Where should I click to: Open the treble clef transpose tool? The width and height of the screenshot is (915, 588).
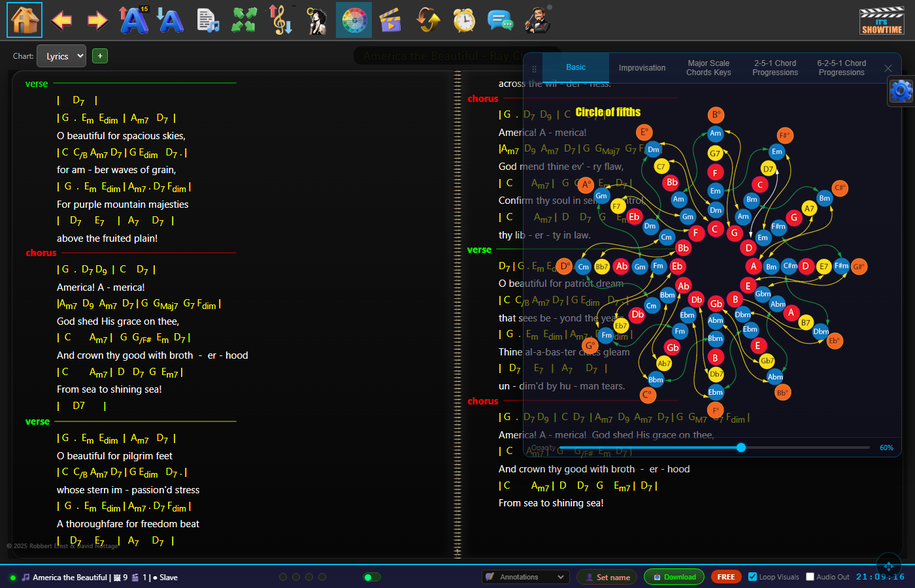tap(281, 20)
